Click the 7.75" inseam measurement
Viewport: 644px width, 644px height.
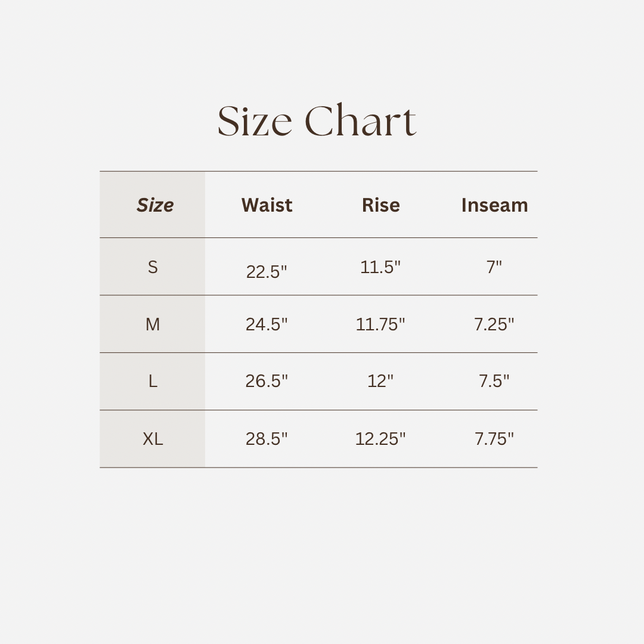pos(494,439)
